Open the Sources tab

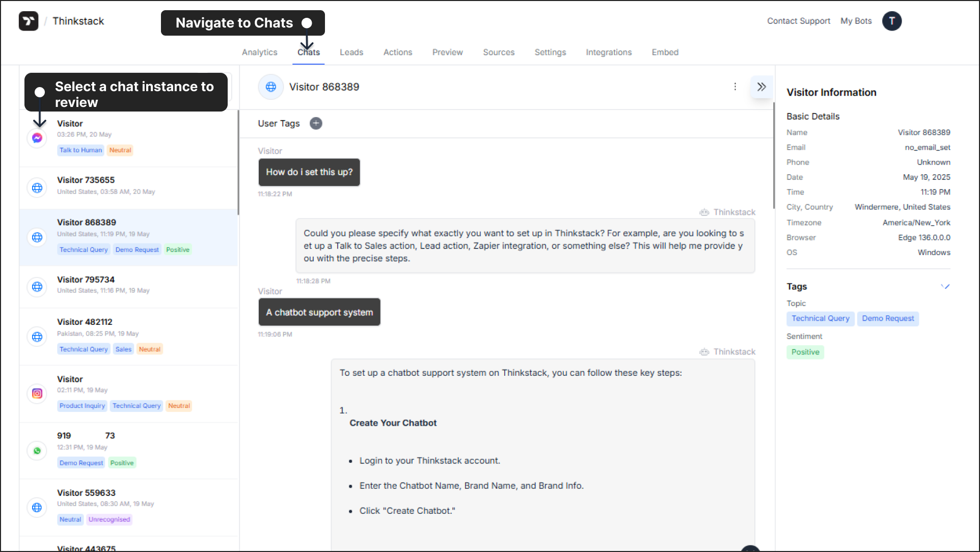499,52
